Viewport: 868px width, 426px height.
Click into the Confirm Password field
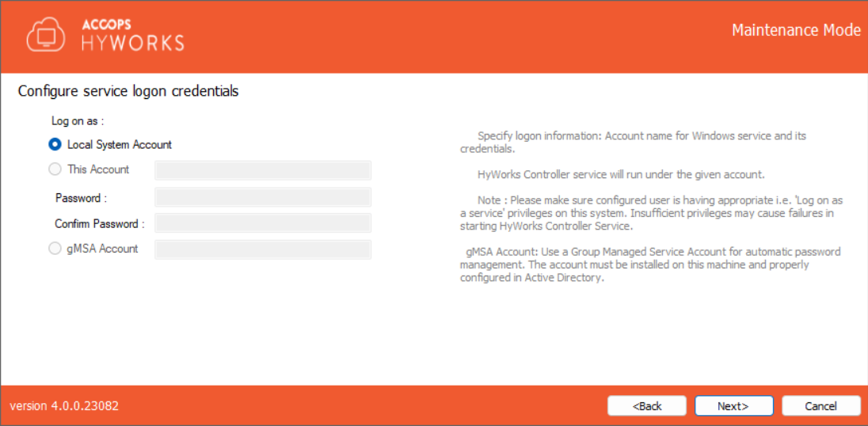click(263, 223)
